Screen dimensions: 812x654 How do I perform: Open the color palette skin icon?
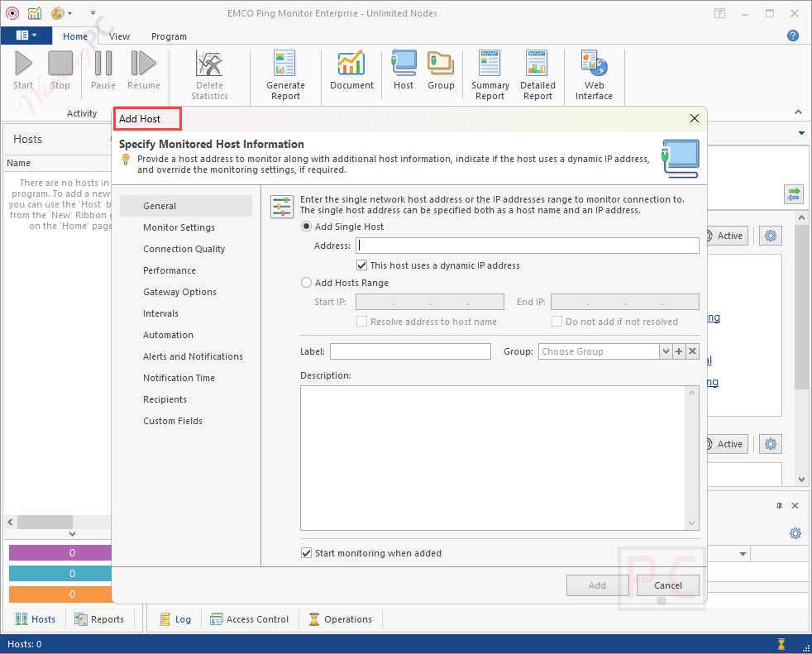58,13
